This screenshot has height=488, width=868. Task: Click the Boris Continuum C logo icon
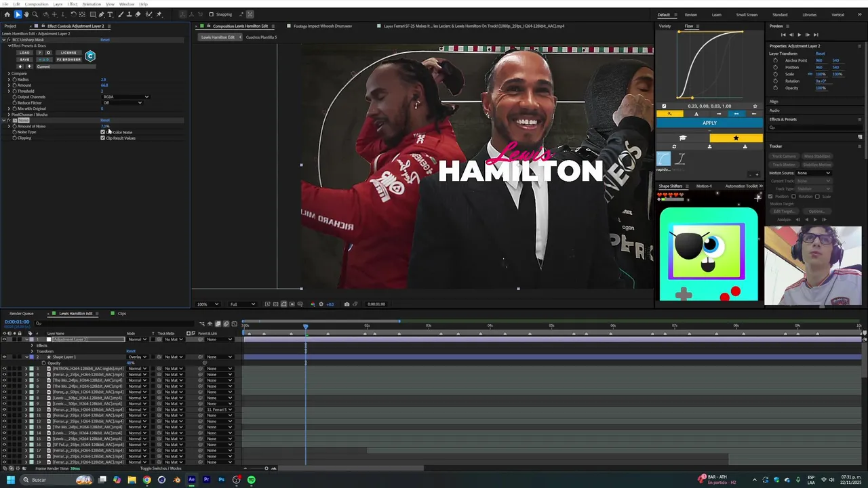(x=90, y=56)
